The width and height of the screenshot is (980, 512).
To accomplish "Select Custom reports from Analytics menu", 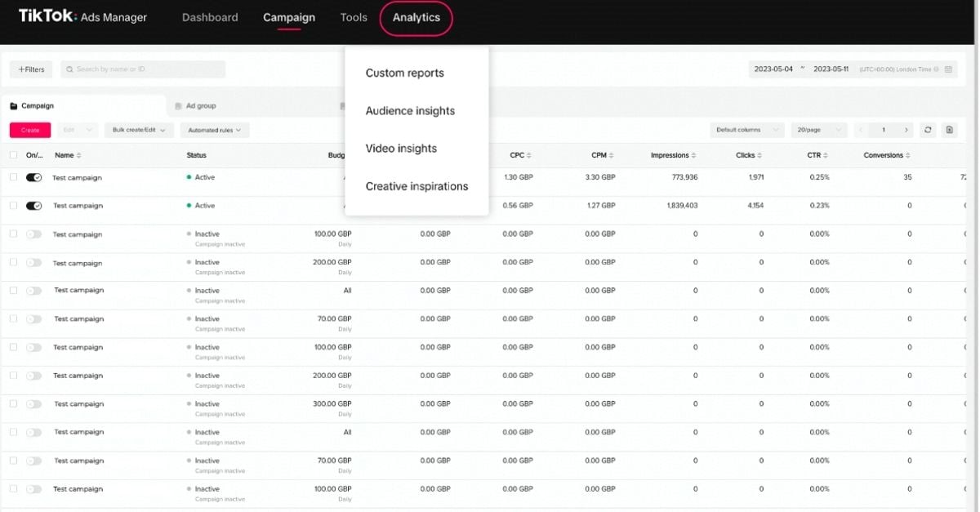I will pos(405,73).
